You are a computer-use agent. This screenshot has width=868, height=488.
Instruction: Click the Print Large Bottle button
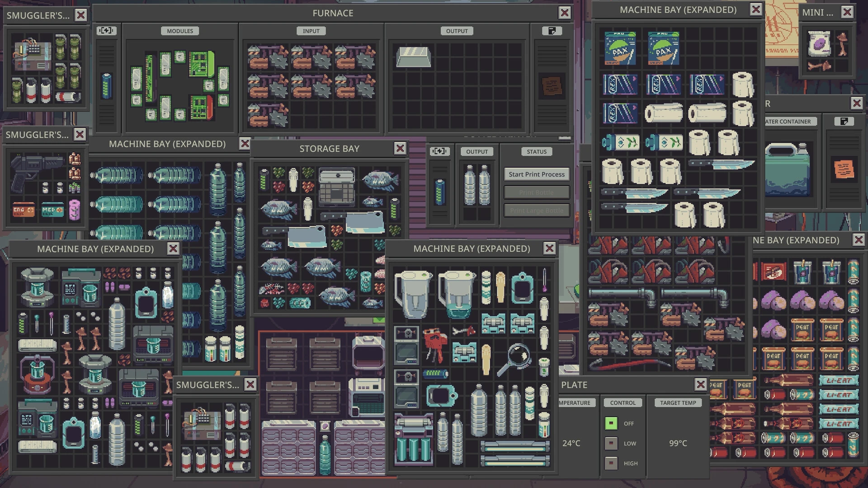(x=537, y=211)
